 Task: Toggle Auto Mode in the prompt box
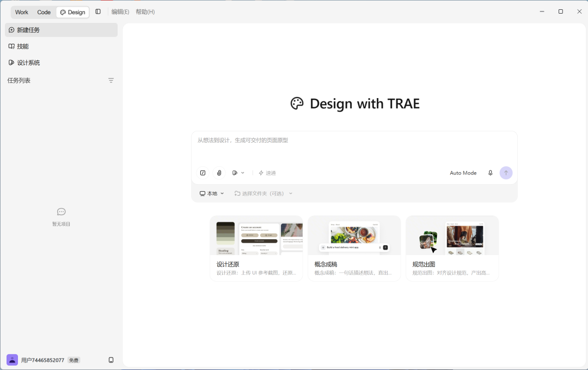463,173
